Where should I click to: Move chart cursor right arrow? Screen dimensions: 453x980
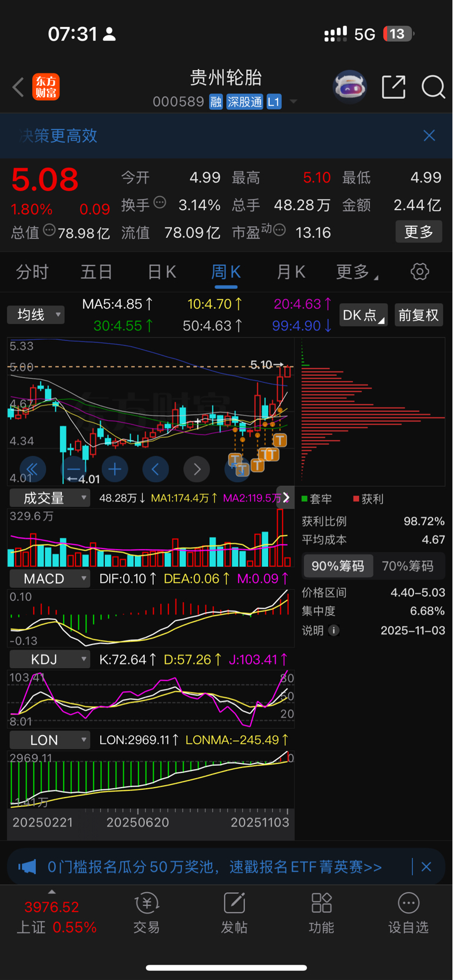(197, 469)
